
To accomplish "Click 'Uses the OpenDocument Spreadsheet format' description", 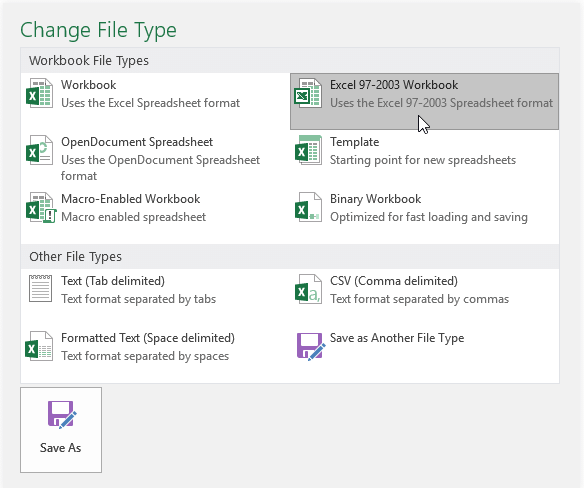I will (161, 168).
